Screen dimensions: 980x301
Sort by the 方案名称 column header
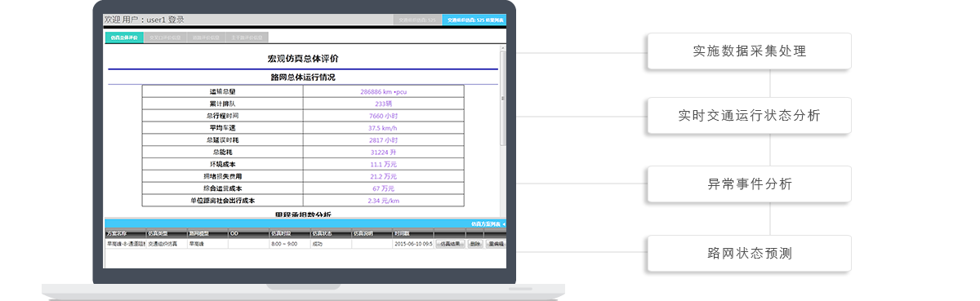pyautogui.click(x=125, y=233)
